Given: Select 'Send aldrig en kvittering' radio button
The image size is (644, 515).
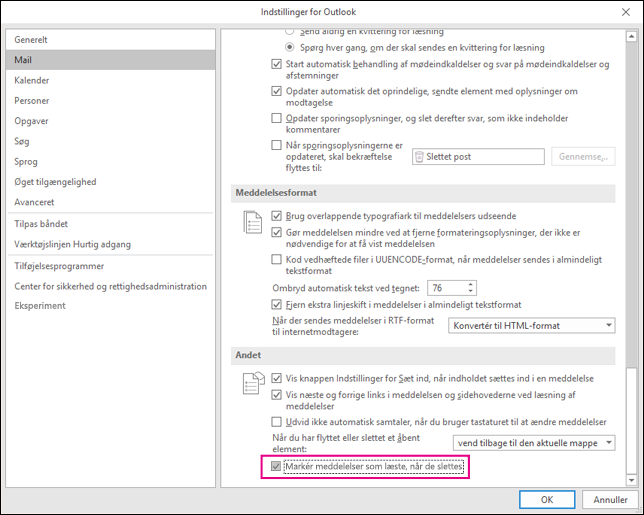Looking at the screenshot, I should tap(290, 31).
